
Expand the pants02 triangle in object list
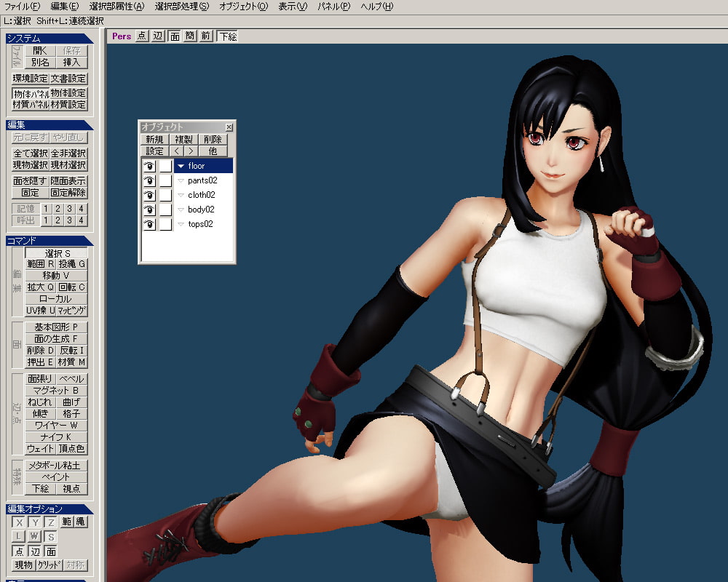tap(181, 180)
